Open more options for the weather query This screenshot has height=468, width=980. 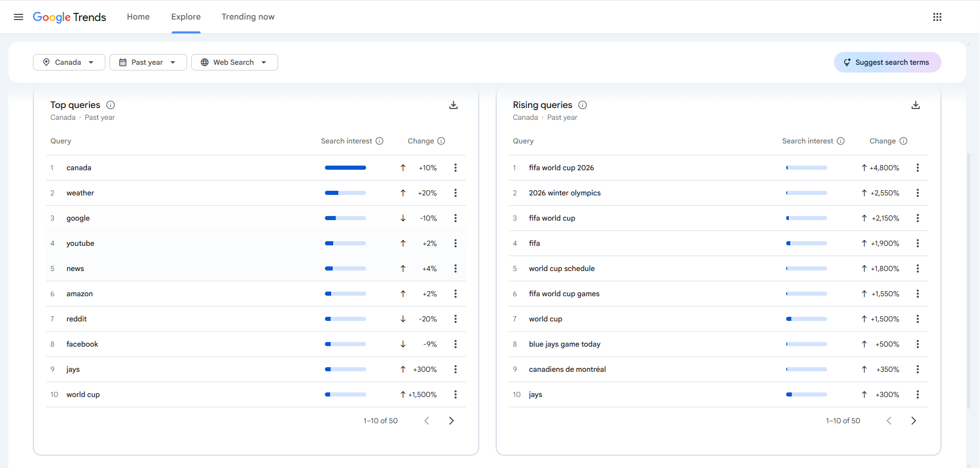[456, 193]
